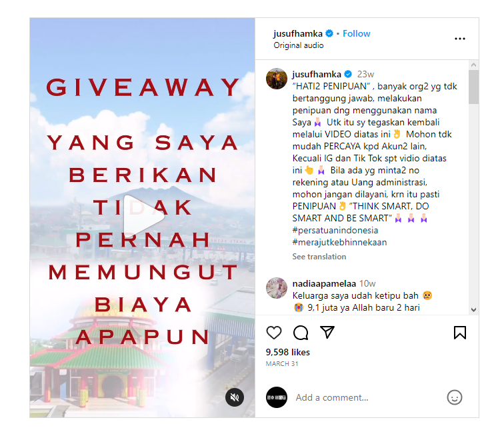504x438 pixels.
Task: Click the Add a comment field
Action: (x=368, y=397)
